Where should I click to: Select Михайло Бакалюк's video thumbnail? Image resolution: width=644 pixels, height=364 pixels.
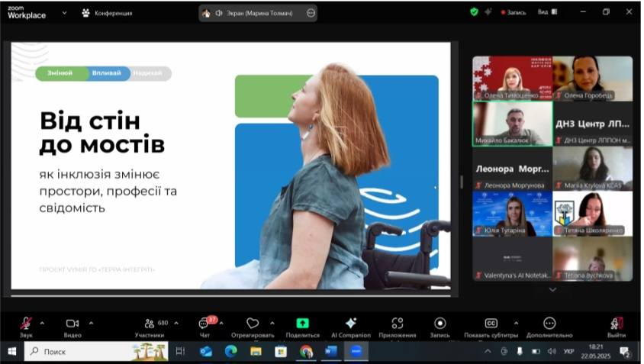click(x=513, y=123)
